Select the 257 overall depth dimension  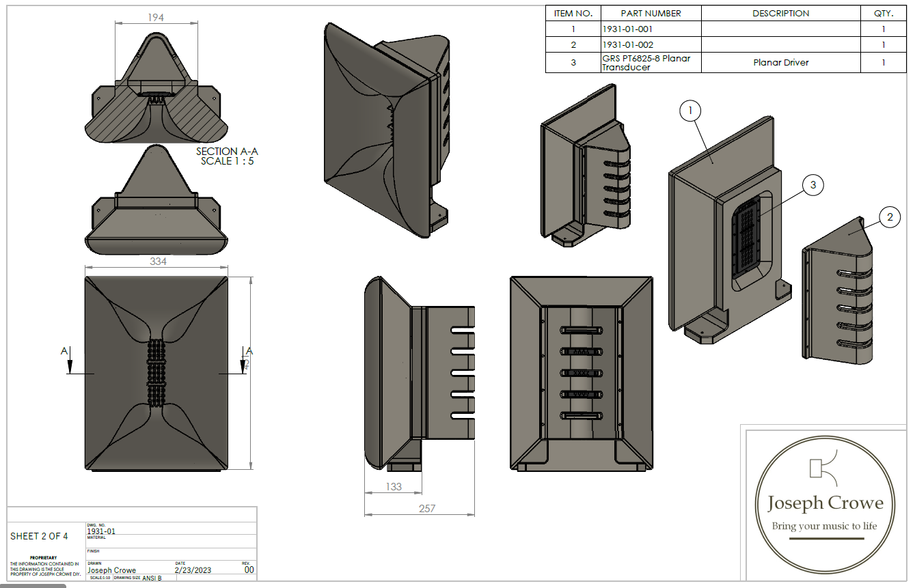click(426, 508)
